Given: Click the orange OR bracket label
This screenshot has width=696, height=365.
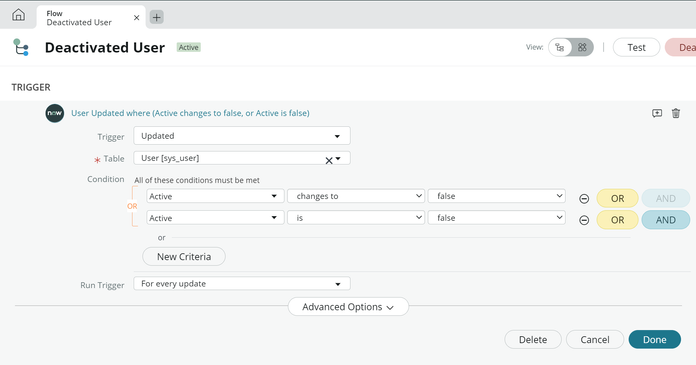Looking at the screenshot, I should [x=132, y=206].
